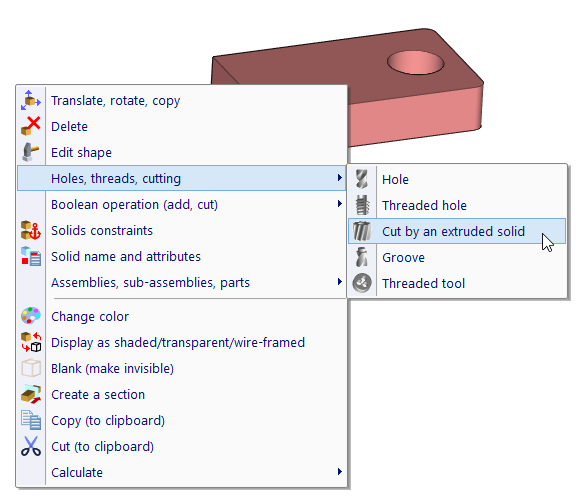Expand the Boolean operation submenu arrow
This screenshot has height=503, width=585.
pos(339,204)
